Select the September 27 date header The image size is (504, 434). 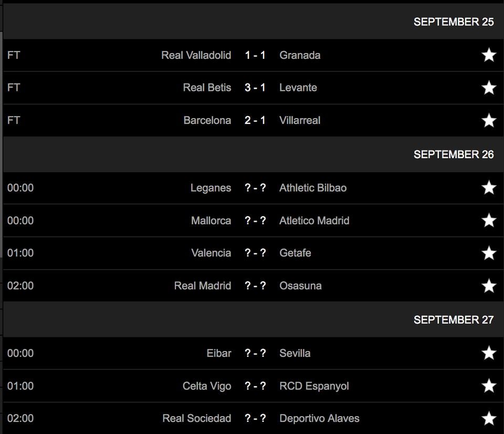pyautogui.click(x=454, y=320)
